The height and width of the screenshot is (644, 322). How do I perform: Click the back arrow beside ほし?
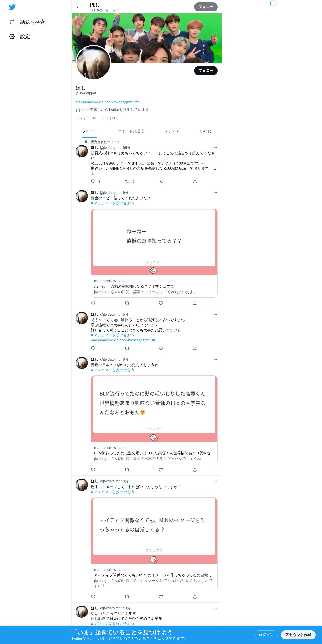tap(78, 7)
